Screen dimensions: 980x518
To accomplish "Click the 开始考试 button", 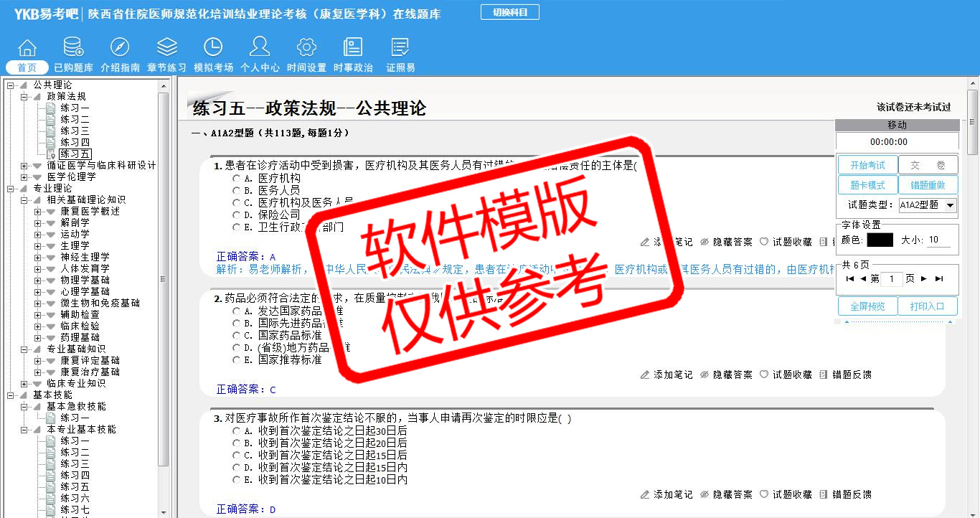I will (867, 165).
